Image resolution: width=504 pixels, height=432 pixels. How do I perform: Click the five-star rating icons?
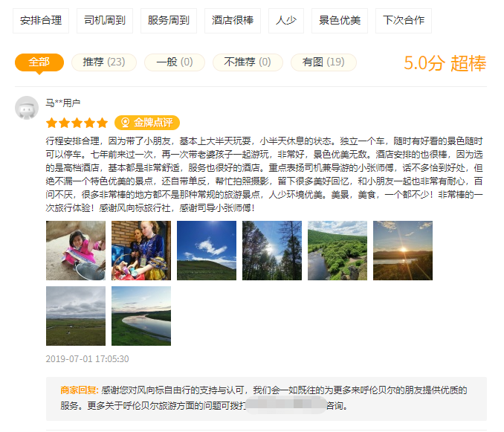coord(77,123)
